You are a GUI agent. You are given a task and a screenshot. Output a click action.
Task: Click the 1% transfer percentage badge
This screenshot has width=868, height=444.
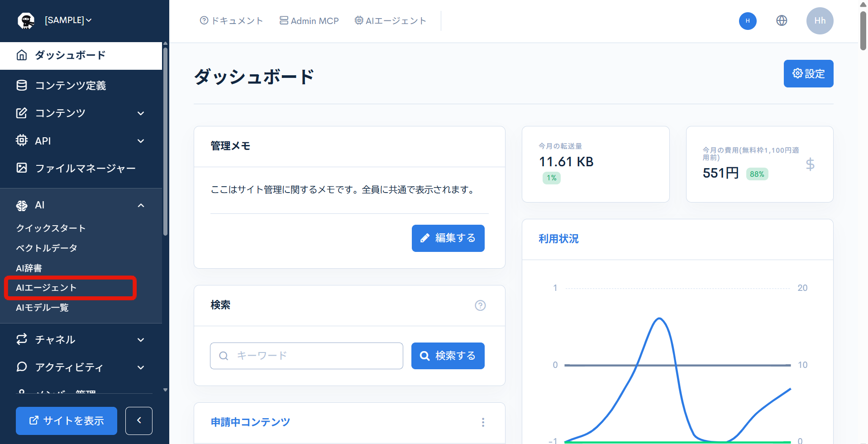pyautogui.click(x=552, y=178)
